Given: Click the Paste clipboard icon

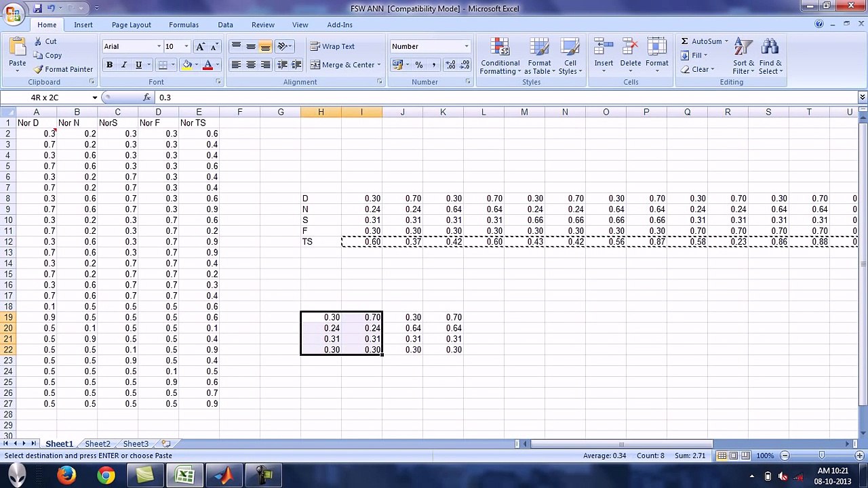Looking at the screenshot, I should [18, 47].
